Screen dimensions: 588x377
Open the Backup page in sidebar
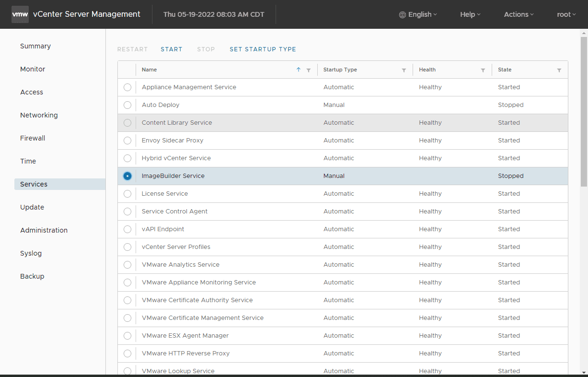tap(32, 276)
